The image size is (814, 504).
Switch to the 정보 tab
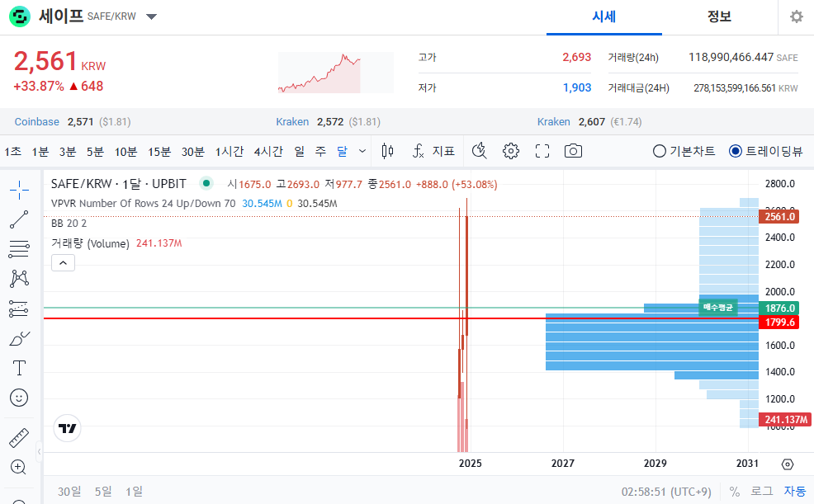pyautogui.click(x=719, y=16)
